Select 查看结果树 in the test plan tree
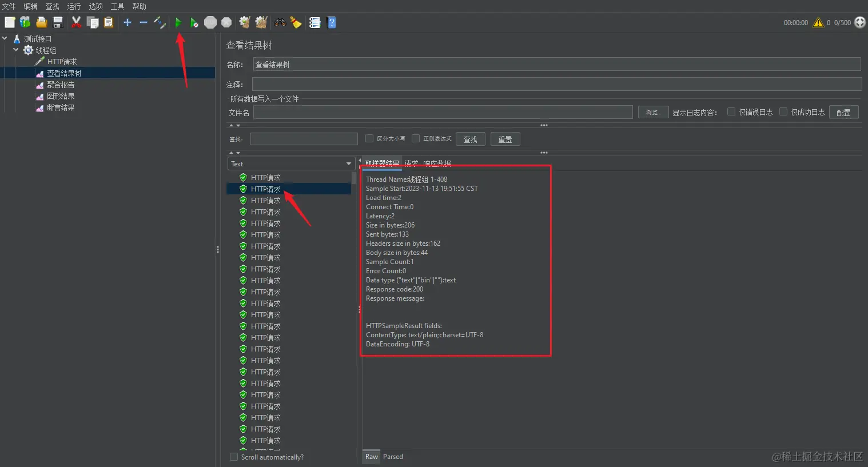 [x=64, y=73]
